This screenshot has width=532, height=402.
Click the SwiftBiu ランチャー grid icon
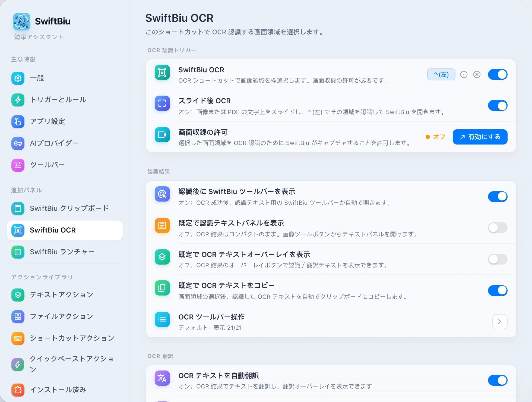[18, 252]
